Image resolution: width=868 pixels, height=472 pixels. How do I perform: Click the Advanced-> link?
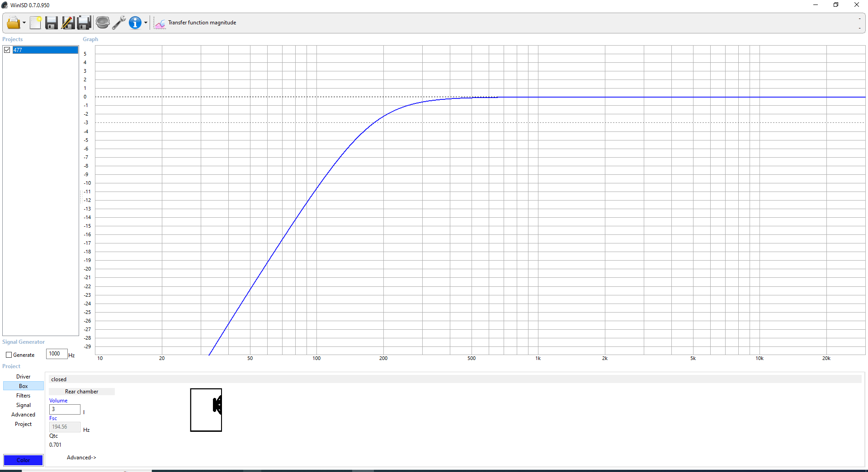point(81,458)
